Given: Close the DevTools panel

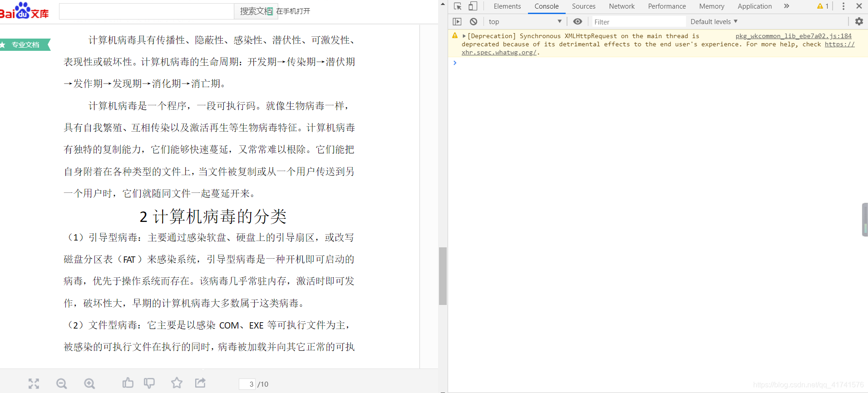Looking at the screenshot, I should tap(859, 6).
